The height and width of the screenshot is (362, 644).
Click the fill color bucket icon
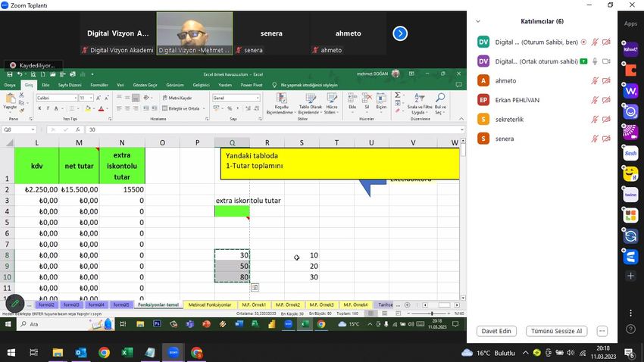[87, 108]
